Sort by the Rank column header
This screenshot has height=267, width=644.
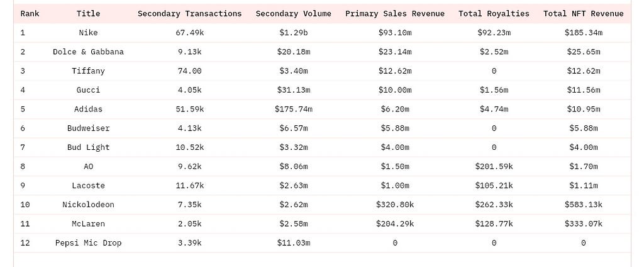[30, 14]
